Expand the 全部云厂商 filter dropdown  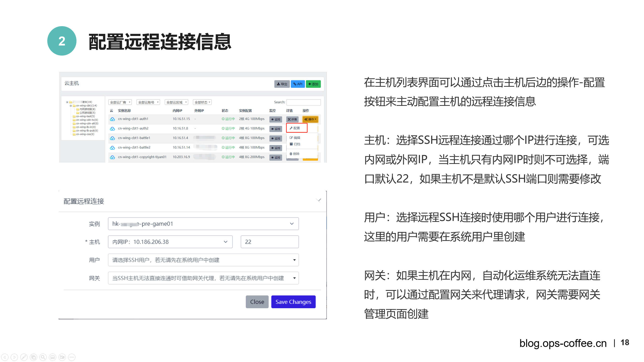120,102
